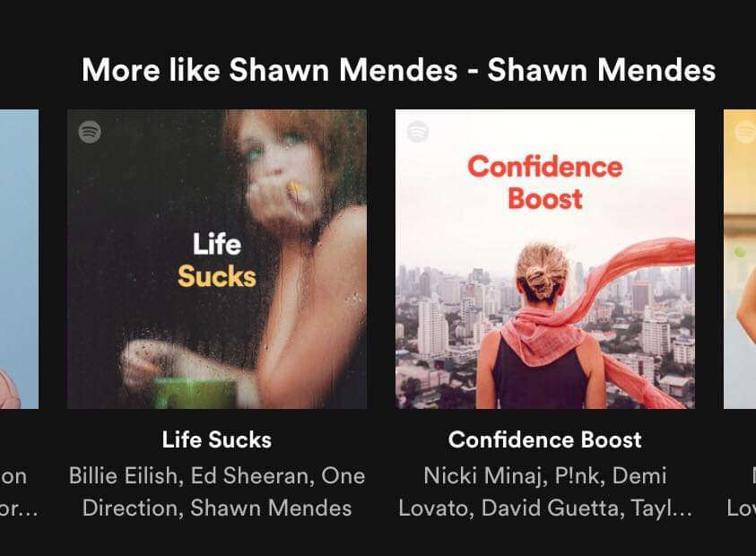756x556 pixels.
Task: Open the Confidence Boost playlist title link
Action: 545,439
